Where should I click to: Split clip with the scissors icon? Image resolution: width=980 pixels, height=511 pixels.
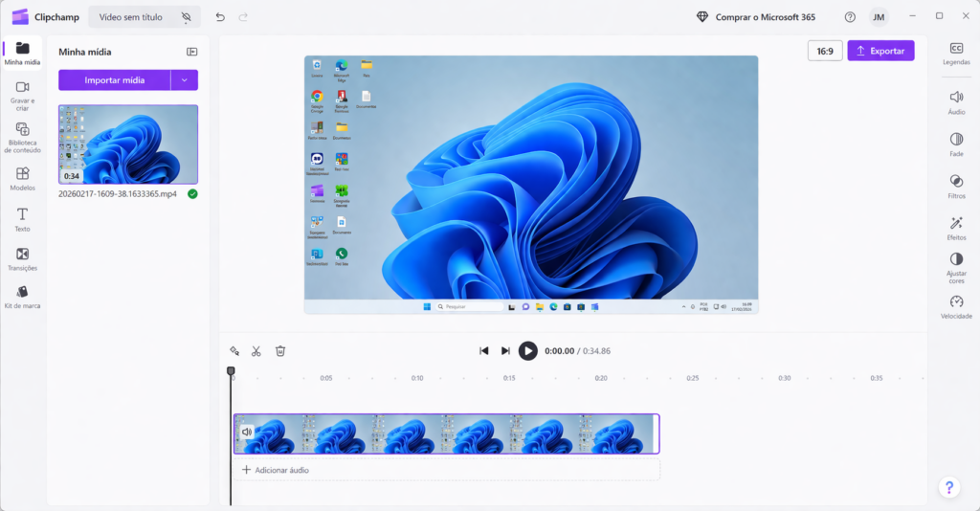256,351
